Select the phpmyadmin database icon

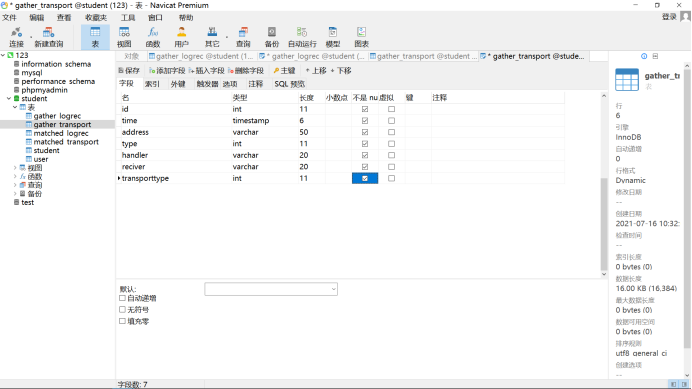pos(16,90)
